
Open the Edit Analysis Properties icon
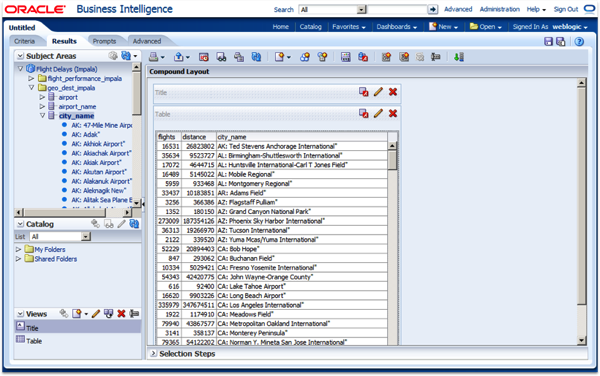click(x=346, y=57)
